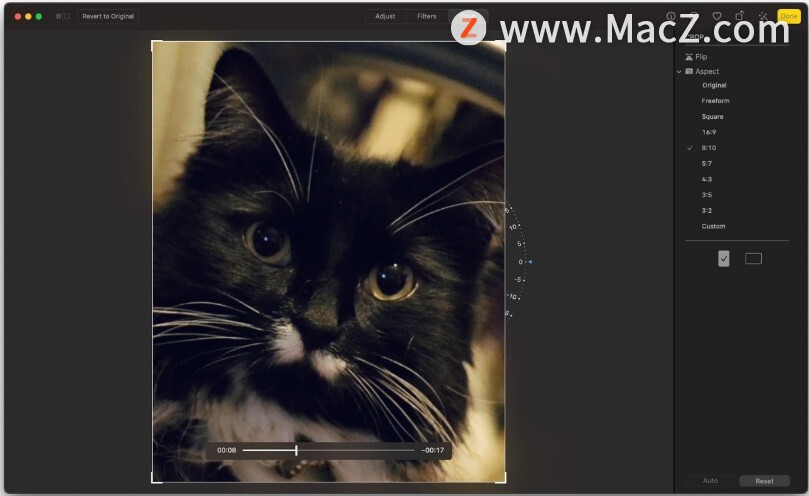Click the -5 degree mark on dial
The image size is (809, 496).
coord(517,279)
